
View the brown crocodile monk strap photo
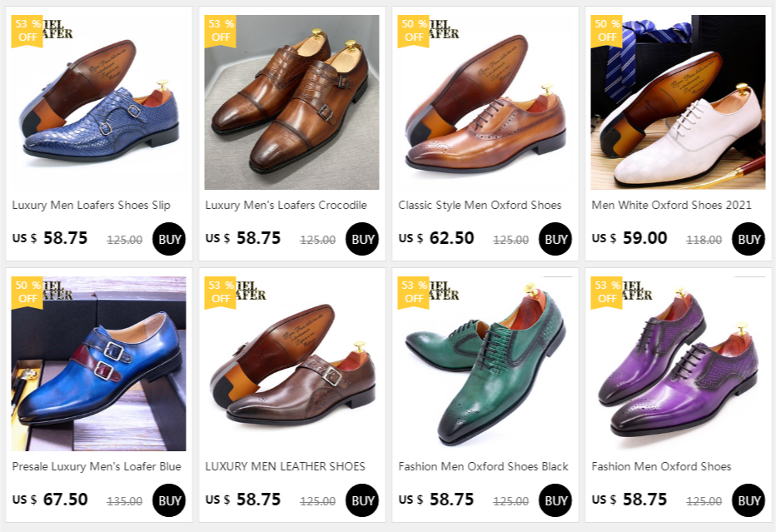(x=292, y=102)
